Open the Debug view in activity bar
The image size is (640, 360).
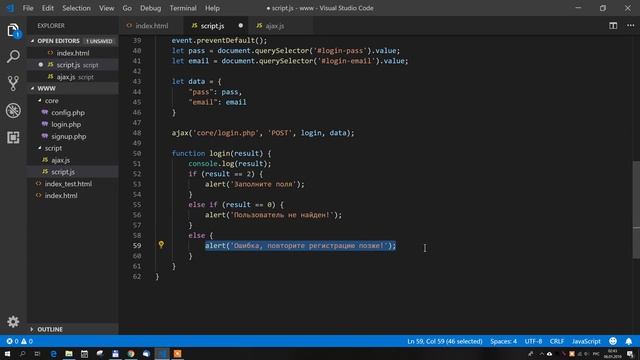pyautogui.click(x=13, y=110)
